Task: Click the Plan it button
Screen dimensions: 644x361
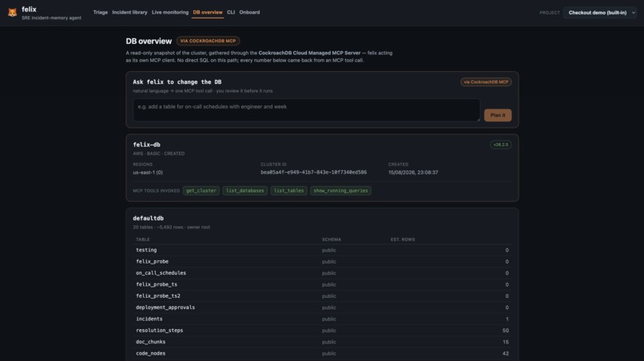Action: (498, 115)
